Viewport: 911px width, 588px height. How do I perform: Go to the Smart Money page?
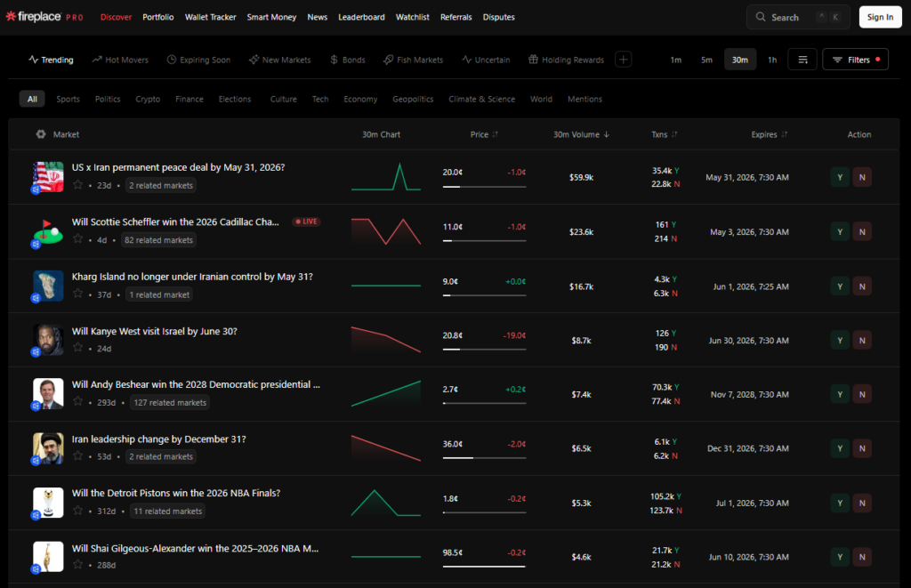pos(271,17)
